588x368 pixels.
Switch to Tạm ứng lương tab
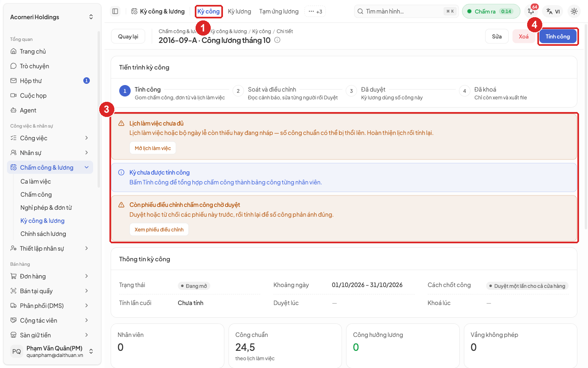[x=279, y=11]
